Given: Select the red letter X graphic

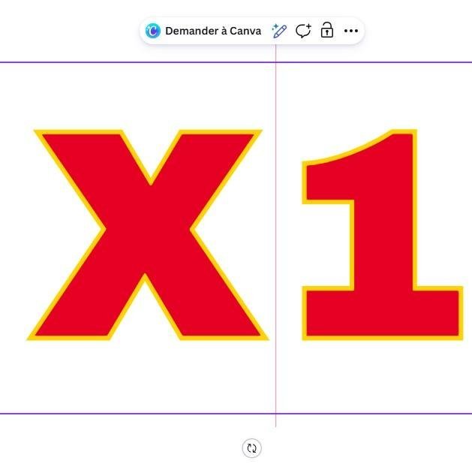Looking at the screenshot, I should (147, 235).
